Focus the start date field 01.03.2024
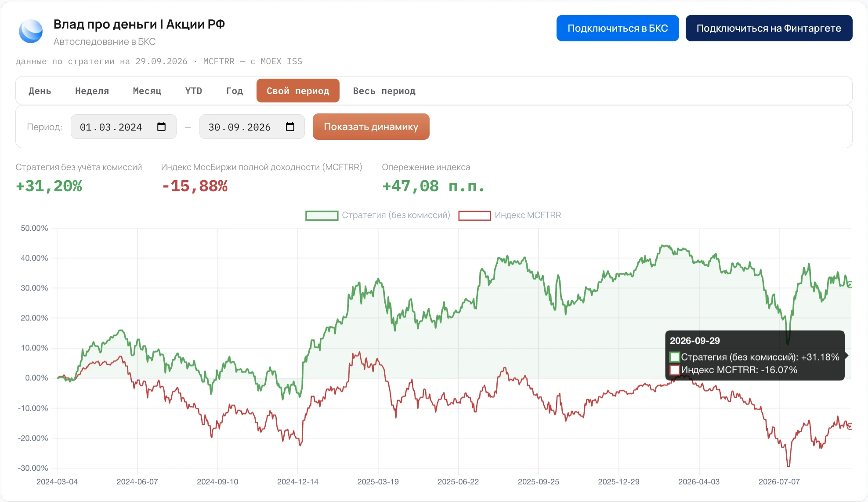 (x=123, y=127)
